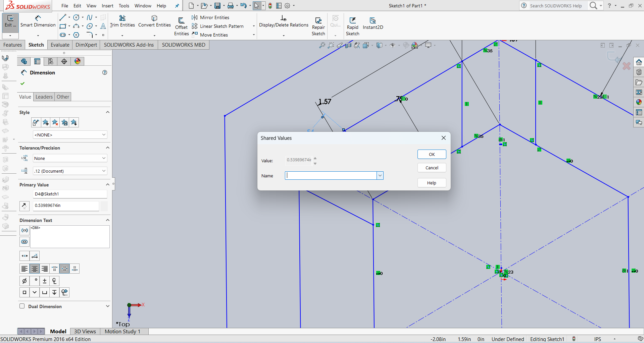Click Trim Entities tool

click(122, 21)
